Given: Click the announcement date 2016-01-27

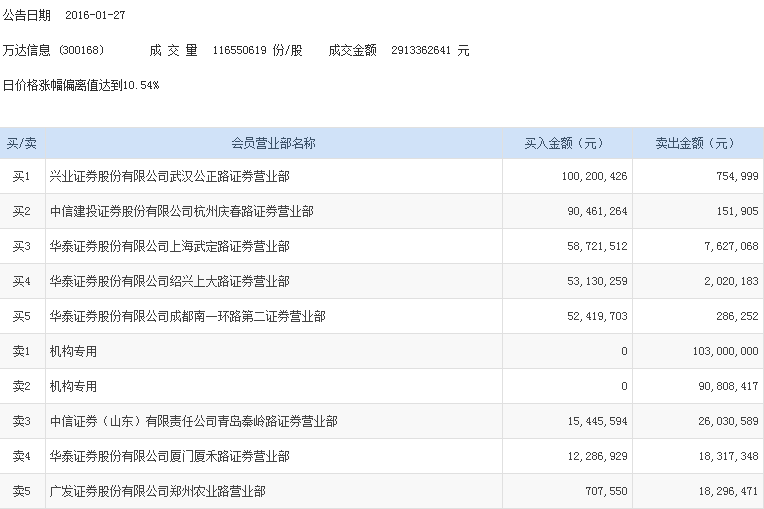Looking at the screenshot, I should [x=95, y=17].
